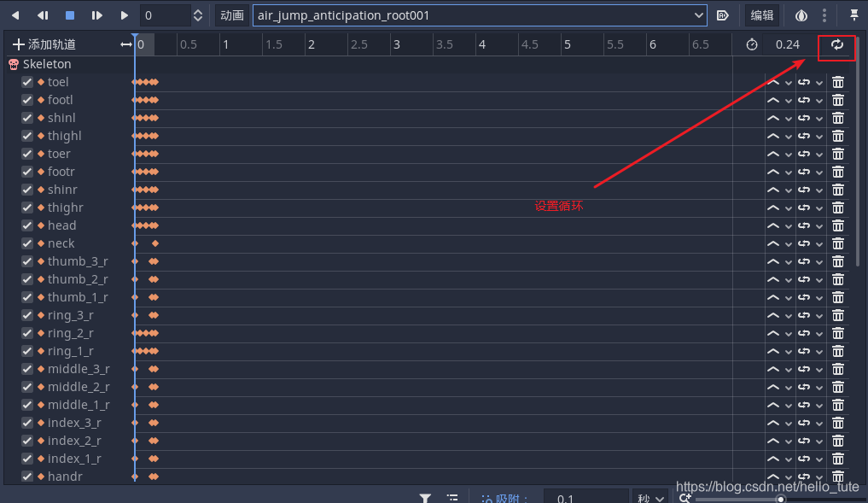Image resolution: width=868 pixels, height=503 pixels.
Task: Click the timeline ruler at mark 3
Action: [x=396, y=44]
